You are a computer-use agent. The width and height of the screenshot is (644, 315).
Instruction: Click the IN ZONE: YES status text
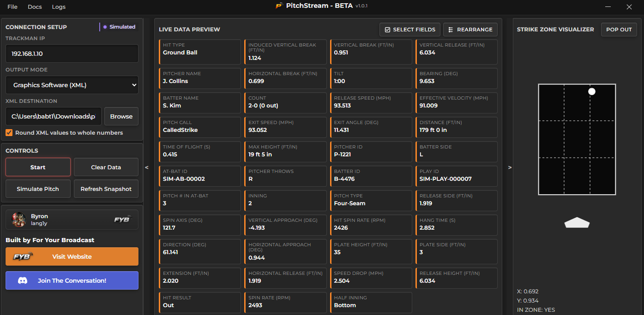click(536, 310)
